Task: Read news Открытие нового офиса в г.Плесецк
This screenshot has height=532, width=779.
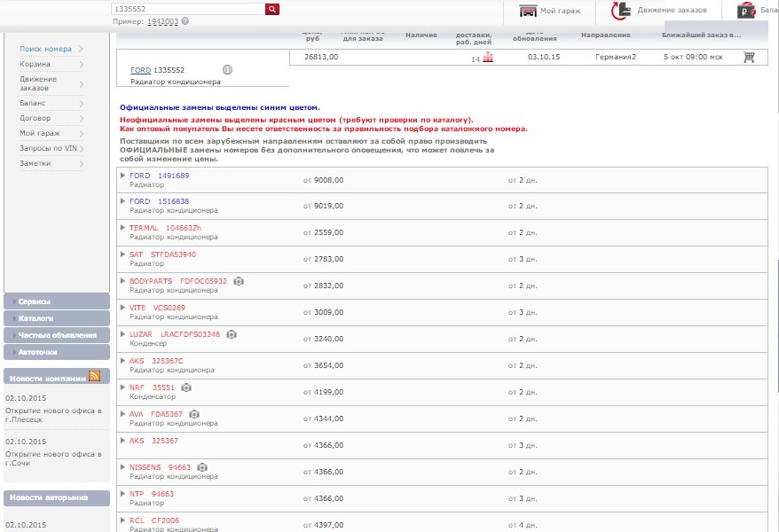Action: tap(53, 415)
